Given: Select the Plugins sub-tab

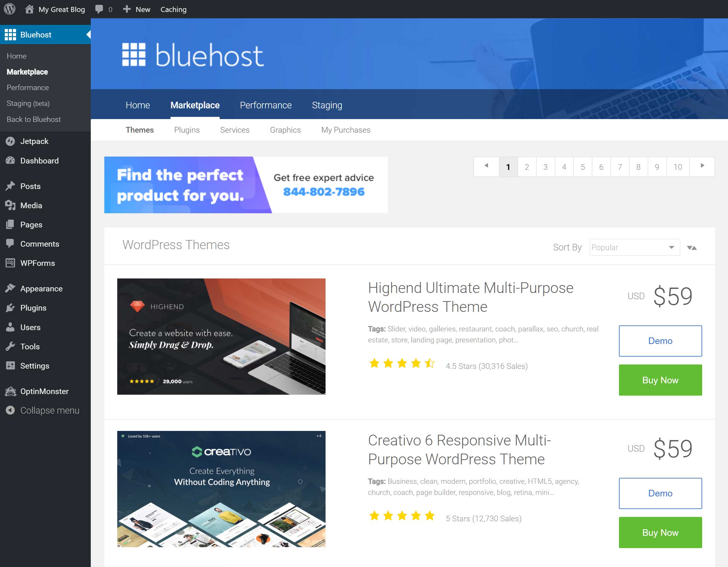Looking at the screenshot, I should [x=187, y=130].
